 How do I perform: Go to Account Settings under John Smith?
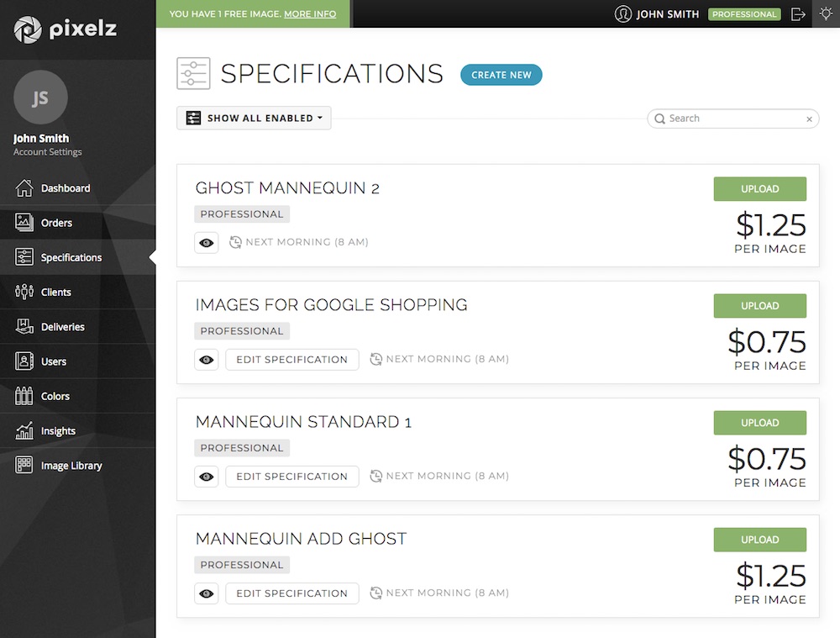pos(48,152)
